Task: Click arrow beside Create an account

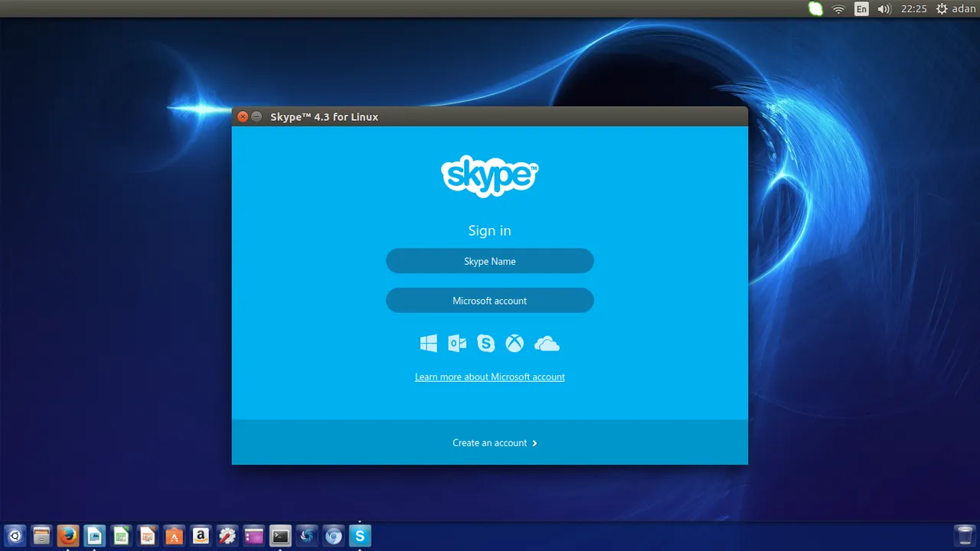Action: pos(534,443)
